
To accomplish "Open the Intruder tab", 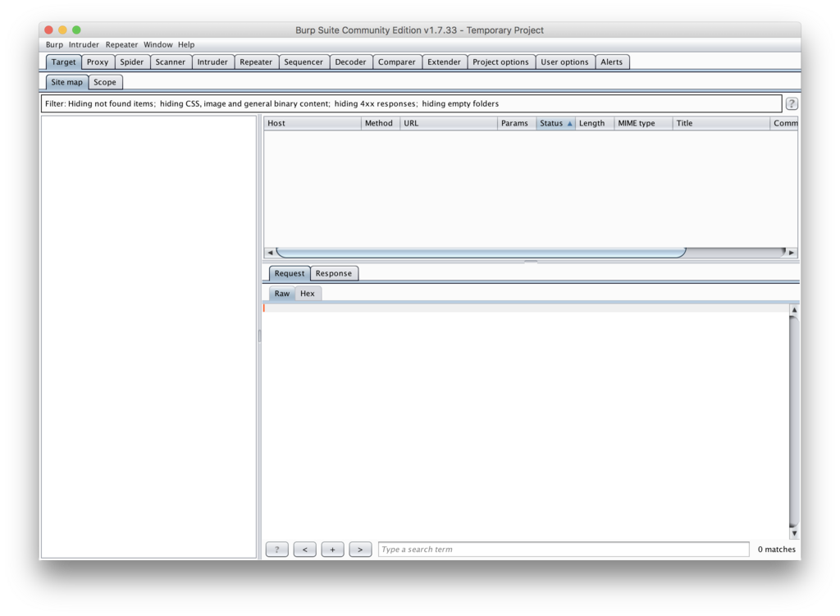I will [212, 62].
